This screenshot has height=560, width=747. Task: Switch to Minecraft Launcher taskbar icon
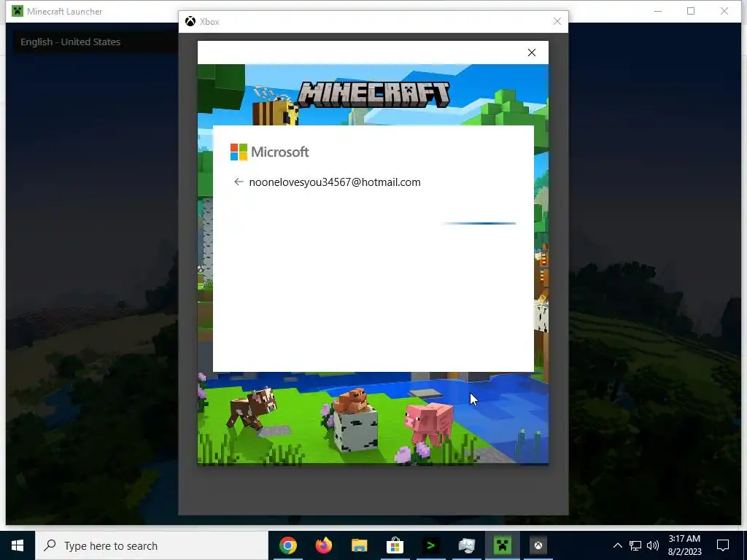502,545
